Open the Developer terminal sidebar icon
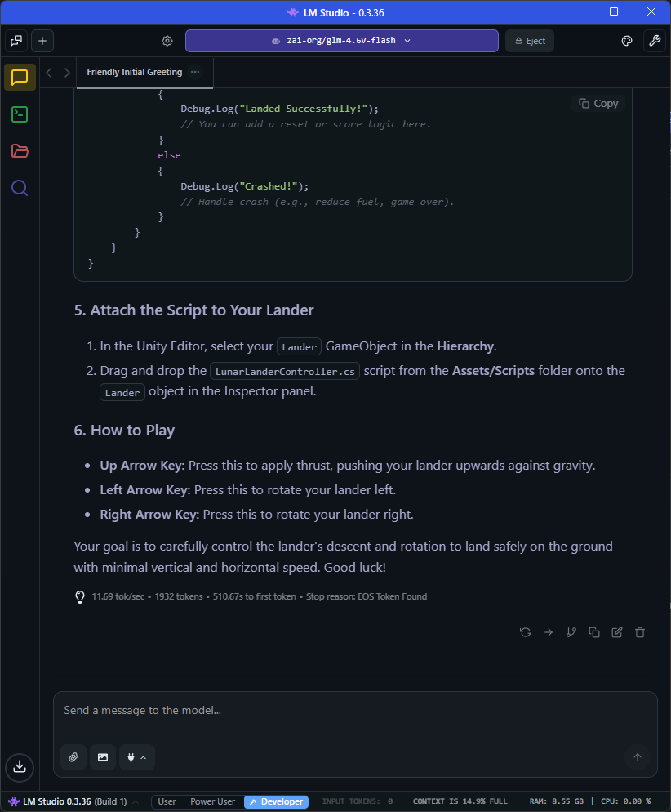The width and height of the screenshot is (671, 812). (20, 114)
